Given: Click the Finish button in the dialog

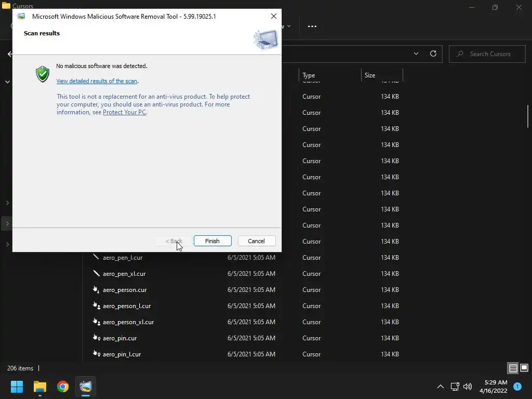Looking at the screenshot, I should (x=212, y=241).
